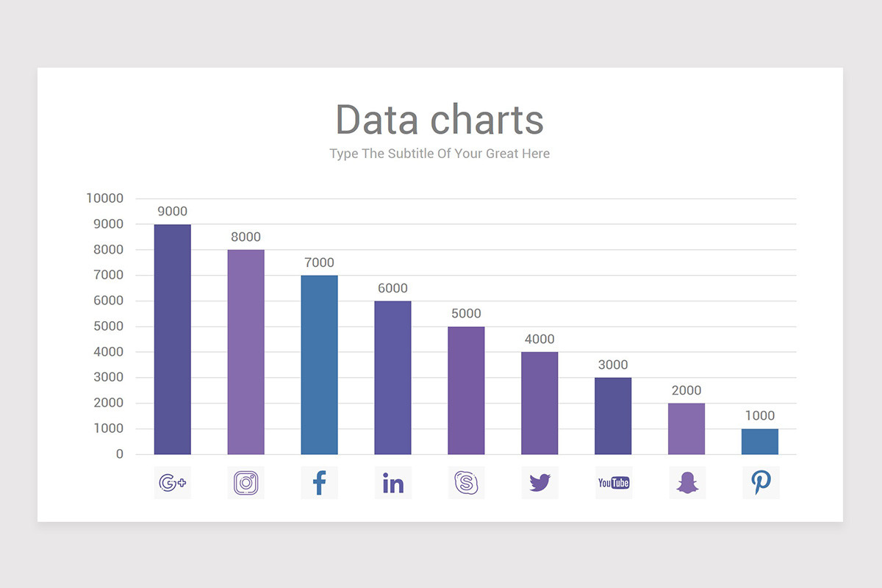Click the Pinterest icon

760,483
